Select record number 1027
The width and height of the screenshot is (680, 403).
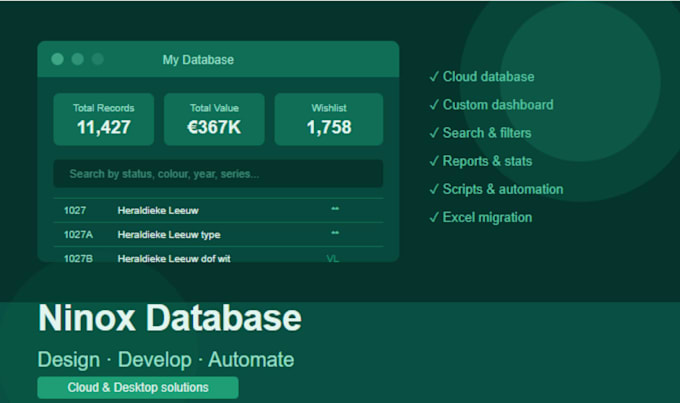[75, 210]
